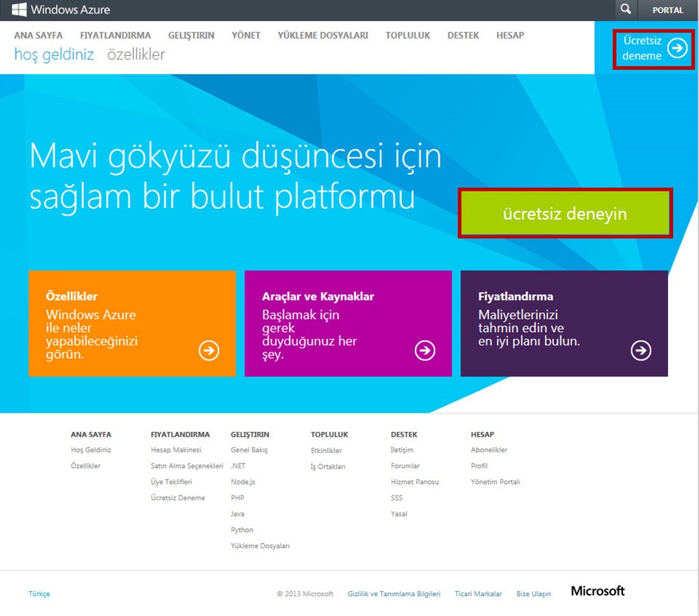Click the footer DESTEK heading
Viewport: 699px width, 616px height.
(405, 434)
